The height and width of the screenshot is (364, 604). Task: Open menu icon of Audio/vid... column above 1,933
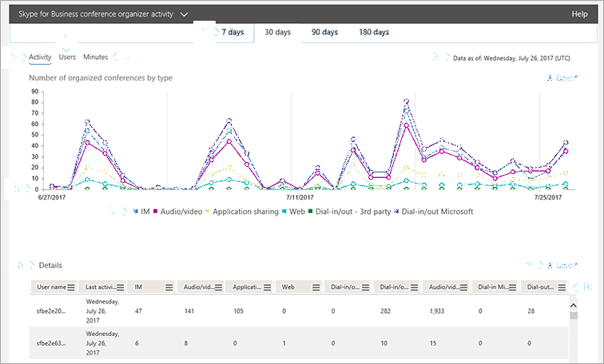click(x=463, y=287)
